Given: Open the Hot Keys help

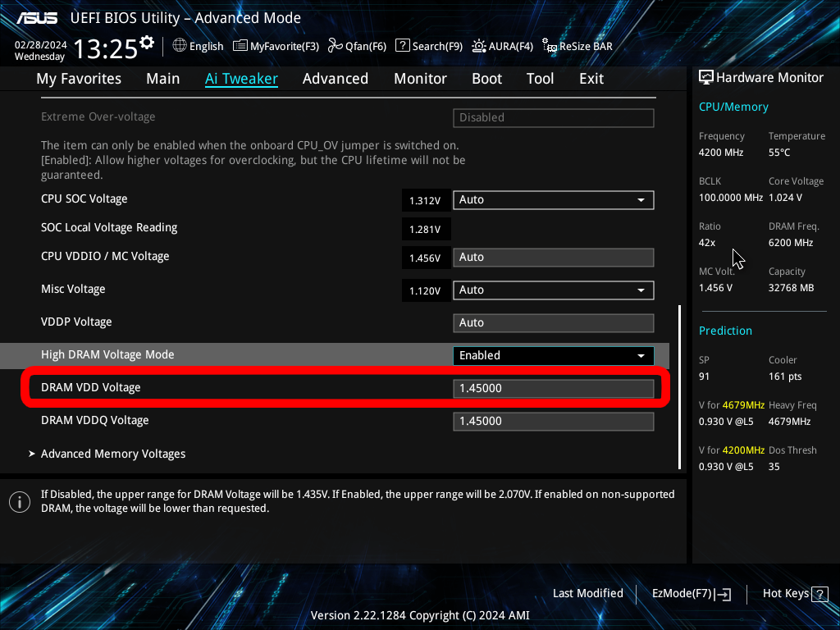Looking at the screenshot, I should point(796,594).
